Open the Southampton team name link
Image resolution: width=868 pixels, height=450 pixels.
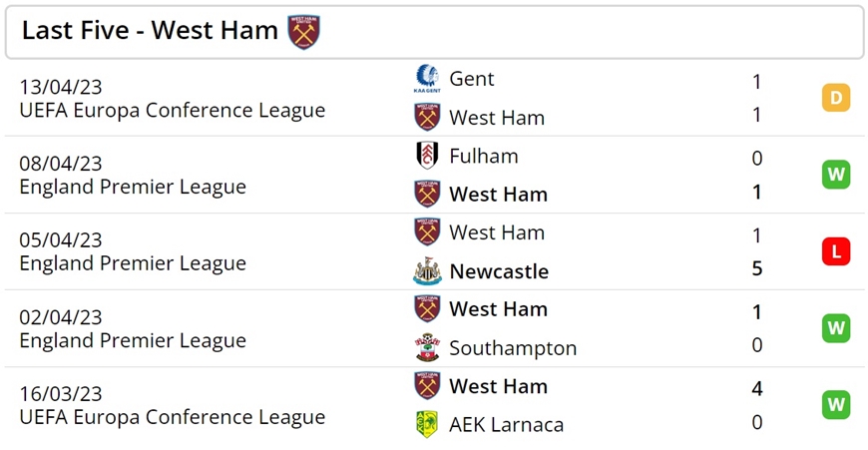[x=513, y=348]
